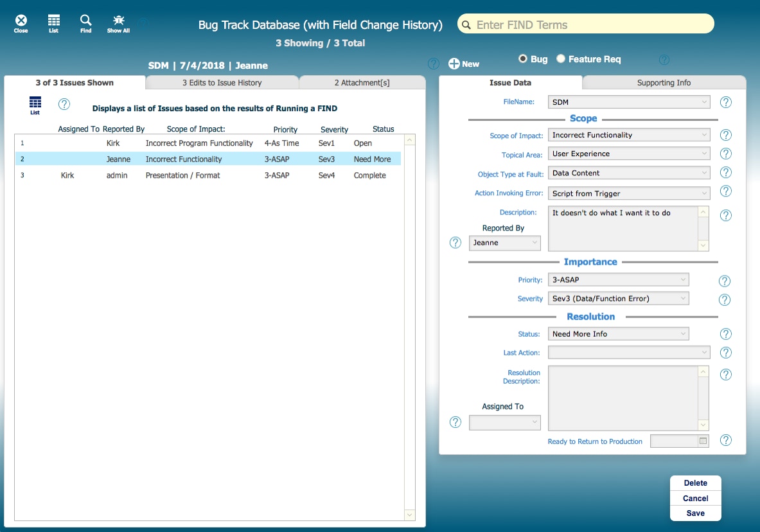Screen dimensions: 760x532
Task: Select the Bug radio button
Action: click(x=523, y=59)
